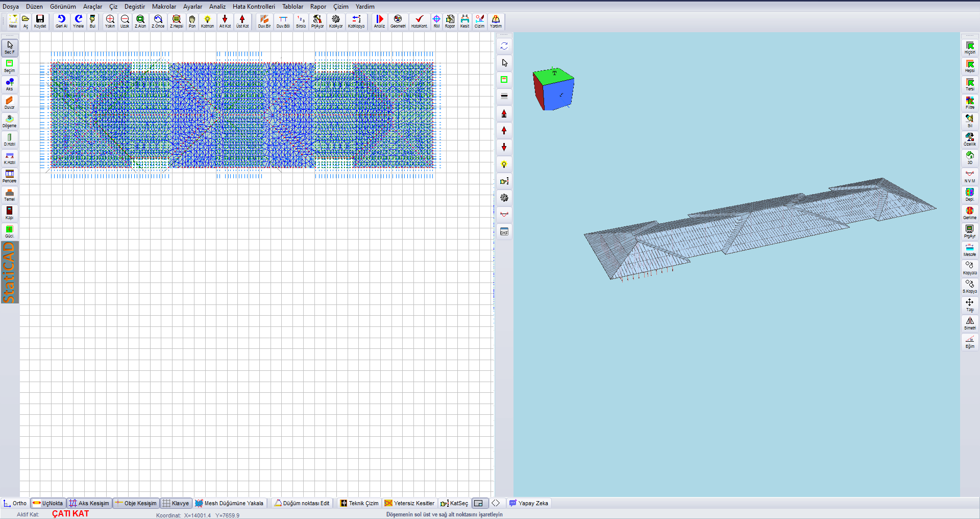Click the 3D view refresh icon
Image resolution: width=980 pixels, height=519 pixels.
pos(504,46)
